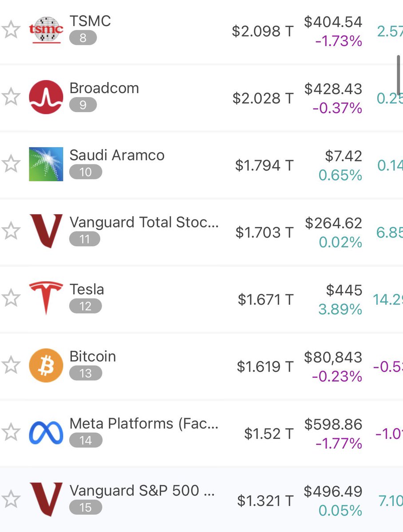Open the Vanguard Total Stock link
Viewport: 403px width, 532px height.
tap(144, 223)
